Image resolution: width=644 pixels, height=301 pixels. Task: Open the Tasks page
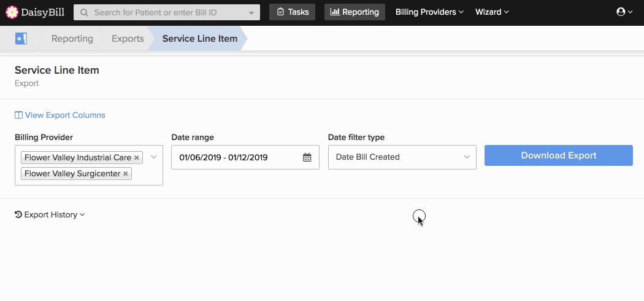click(x=292, y=12)
